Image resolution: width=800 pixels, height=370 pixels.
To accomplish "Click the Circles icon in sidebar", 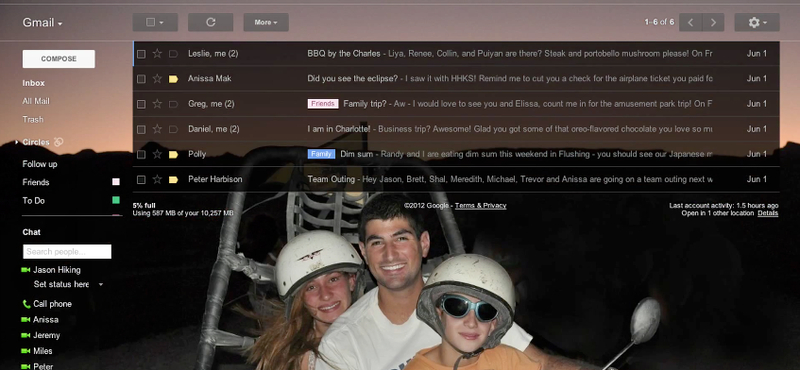I will (x=59, y=142).
